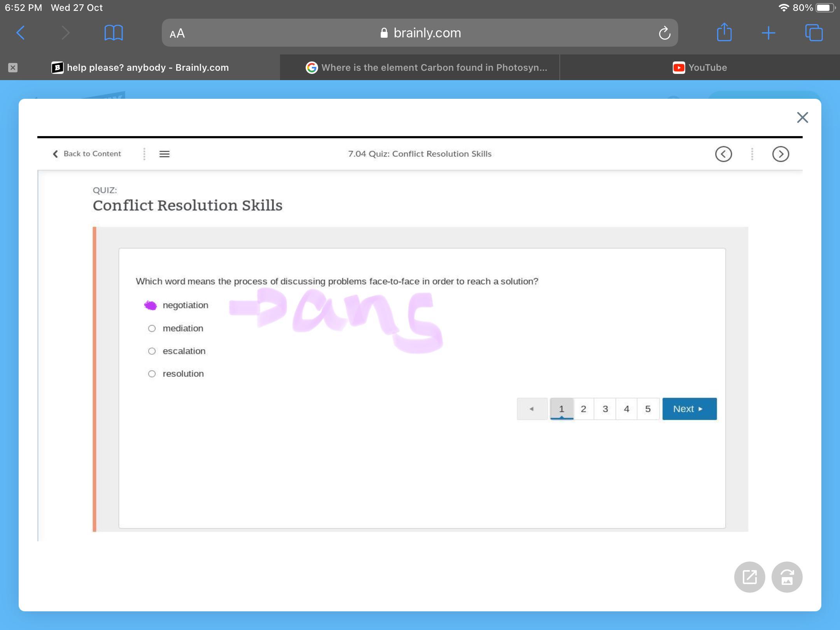Tap the new tab plus icon

(x=768, y=33)
